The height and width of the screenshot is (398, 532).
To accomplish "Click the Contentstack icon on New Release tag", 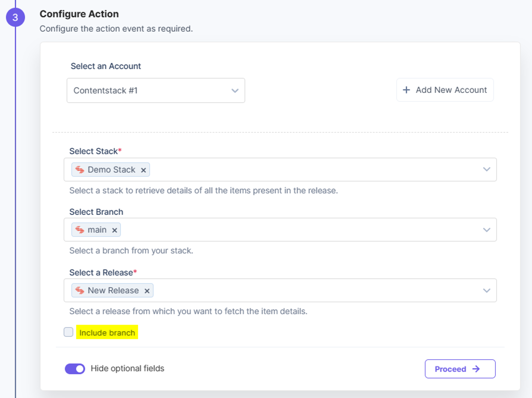I will 80,290.
